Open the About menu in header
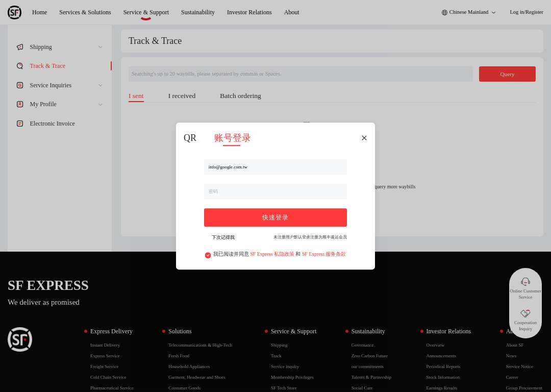 point(291,12)
